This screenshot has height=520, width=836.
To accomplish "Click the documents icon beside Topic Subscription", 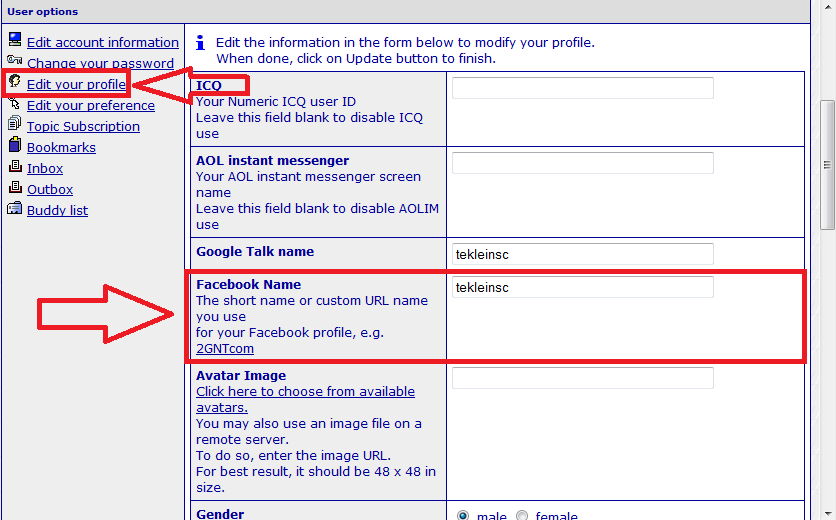I will coord(14,123).
